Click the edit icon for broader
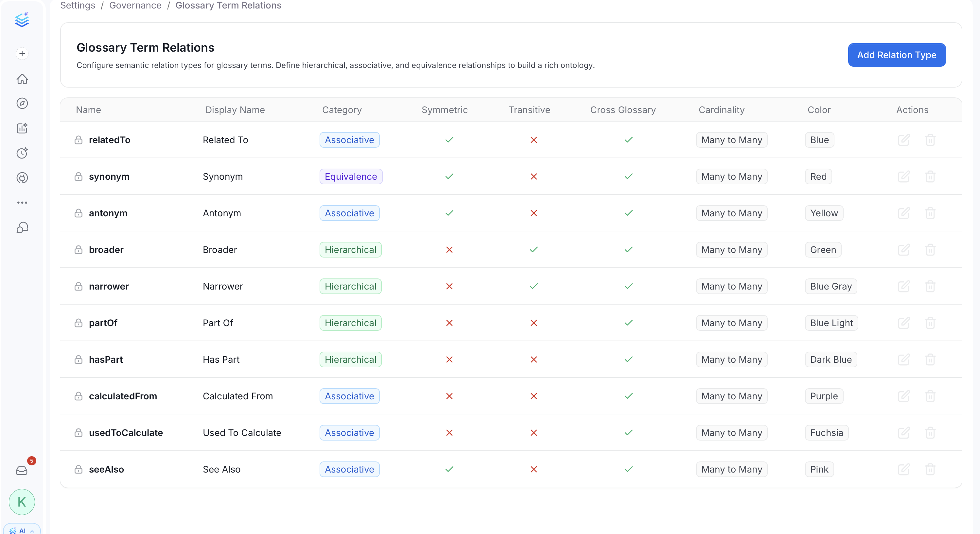Image resolution: width=980 pixels, height=534 pixels. pos(904,250)
